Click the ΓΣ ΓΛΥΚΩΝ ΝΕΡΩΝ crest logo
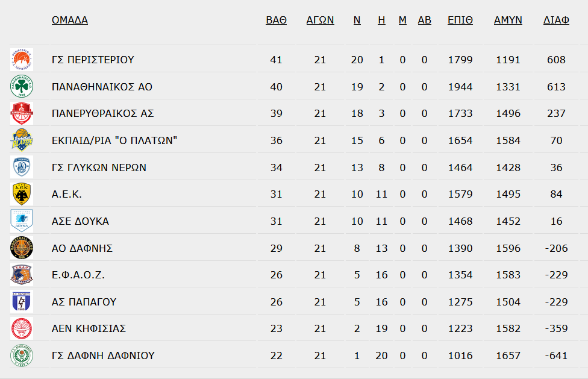This screenshot has width=588, height=379. pos(22,167)
